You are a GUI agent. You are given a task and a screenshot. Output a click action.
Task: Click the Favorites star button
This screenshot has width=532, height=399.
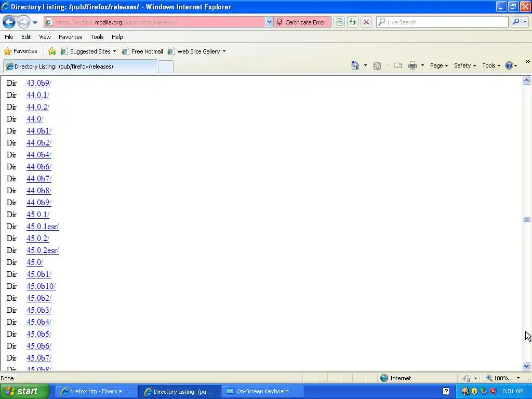(x=20, y=51)
